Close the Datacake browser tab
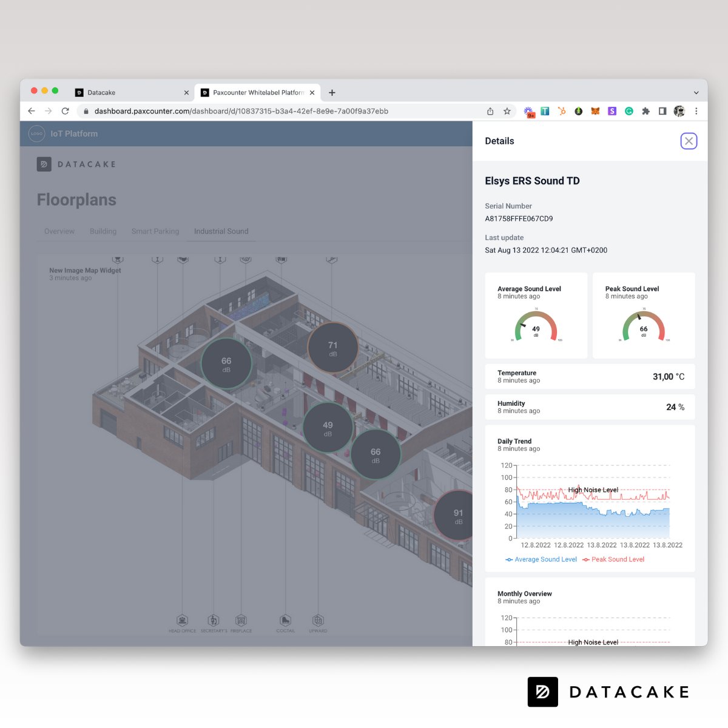728x728 pixels. point(186,93)
